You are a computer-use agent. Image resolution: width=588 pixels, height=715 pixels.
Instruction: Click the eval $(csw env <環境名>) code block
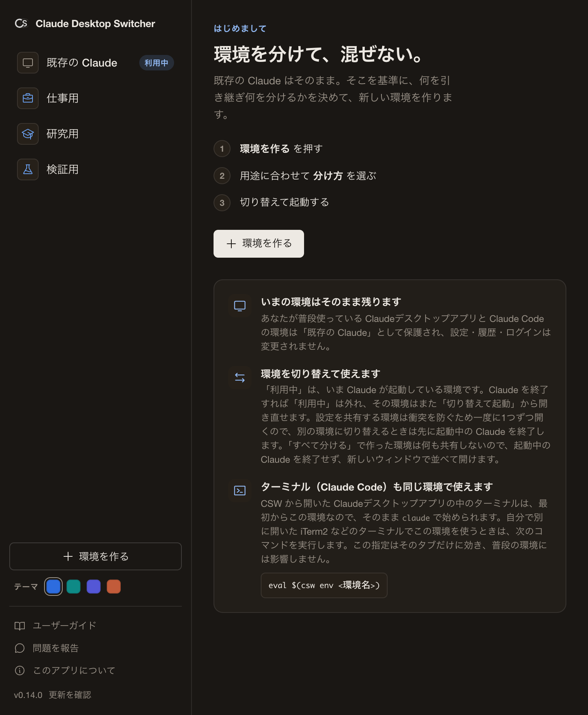point(324,585)
